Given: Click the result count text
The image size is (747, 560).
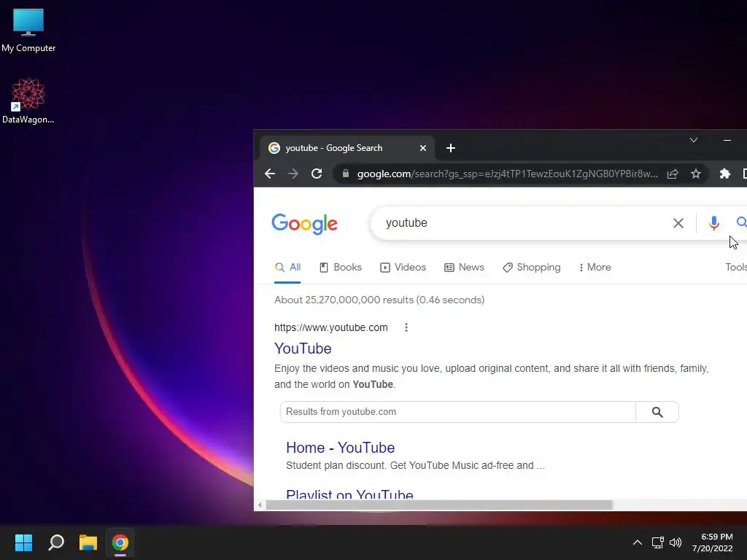Looking at the screenshot, I should tap(379, 300).
